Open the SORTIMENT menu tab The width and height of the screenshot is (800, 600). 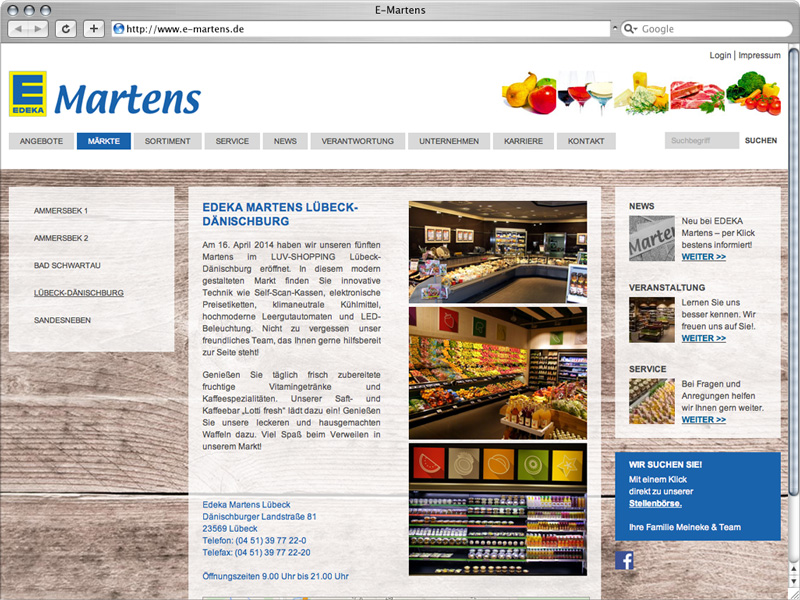(167, 141)
